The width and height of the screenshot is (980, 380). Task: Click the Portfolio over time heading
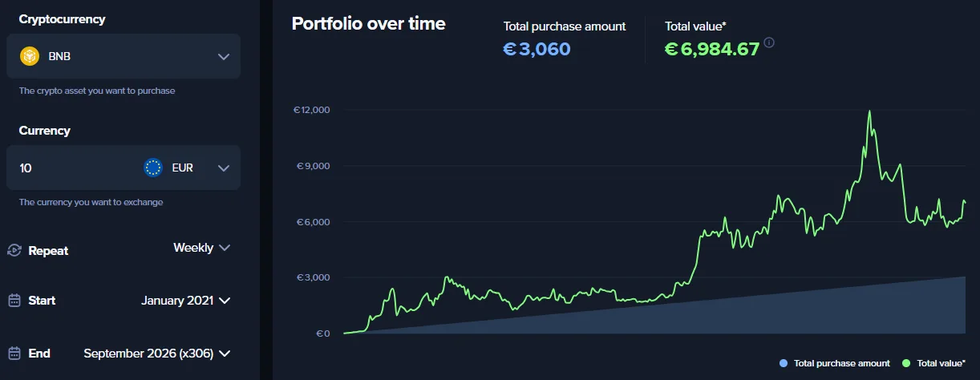pos(368,24)
